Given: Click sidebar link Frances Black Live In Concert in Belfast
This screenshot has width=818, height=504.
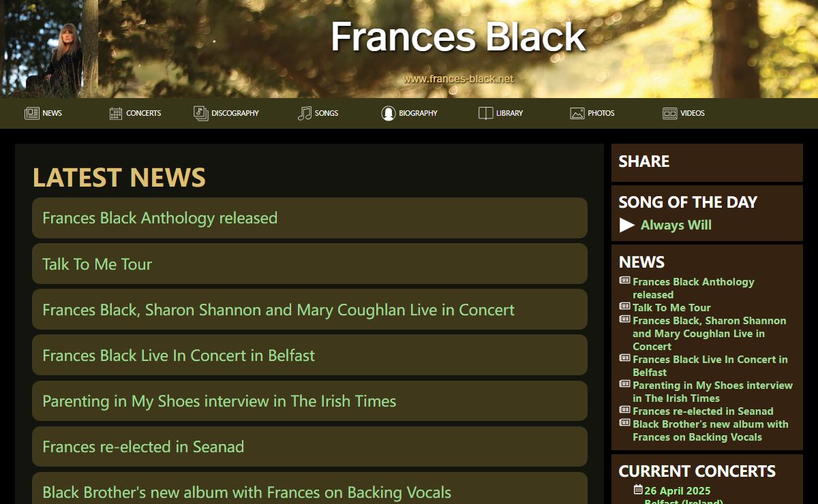Looking at the screenshot, I should (710, 366).
